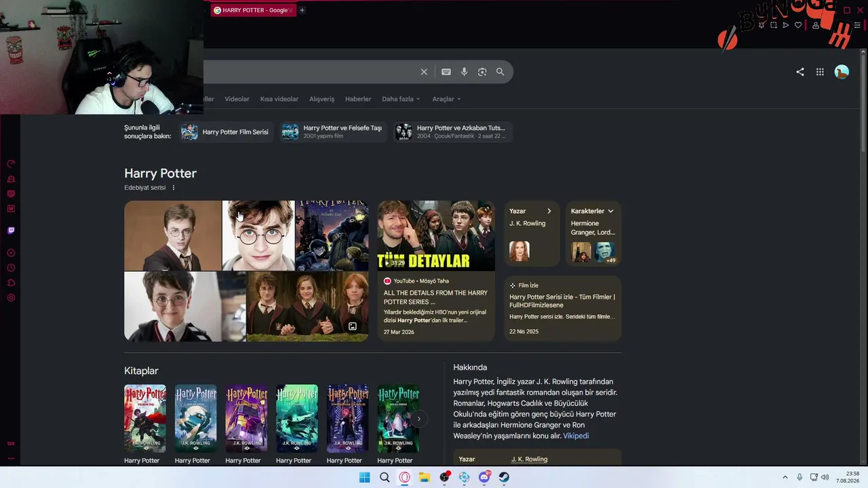Show more books with the carousel arrow

(419, 419)
